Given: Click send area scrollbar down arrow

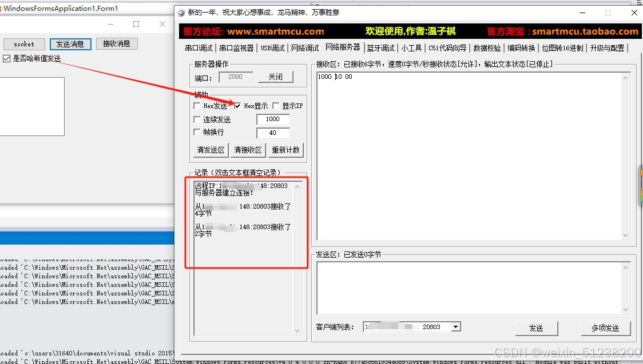Looking at the screenshot, I should 626,310.
